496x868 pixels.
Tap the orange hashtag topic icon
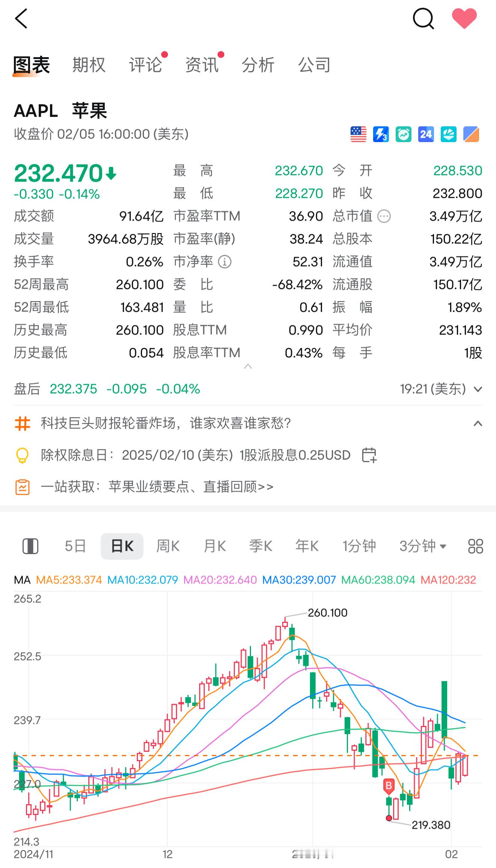pyautogui.click(x=22, y=424)
